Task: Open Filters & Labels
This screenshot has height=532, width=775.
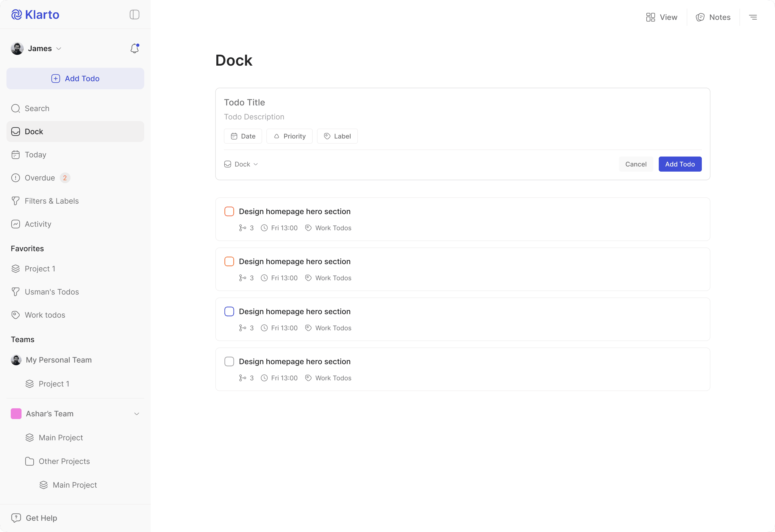Action: 51,201
